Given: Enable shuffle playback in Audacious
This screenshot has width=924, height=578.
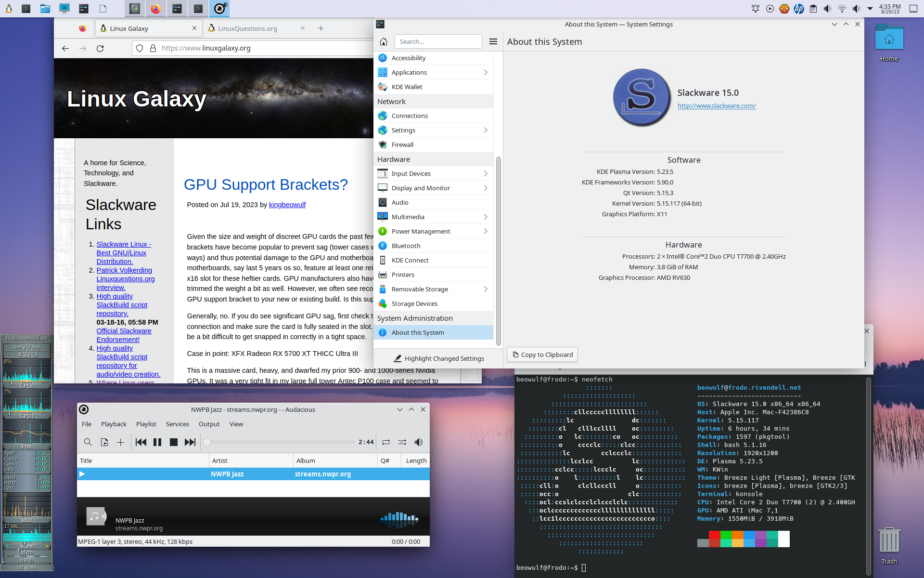Looking at the screenshot, I should [402, 442].
